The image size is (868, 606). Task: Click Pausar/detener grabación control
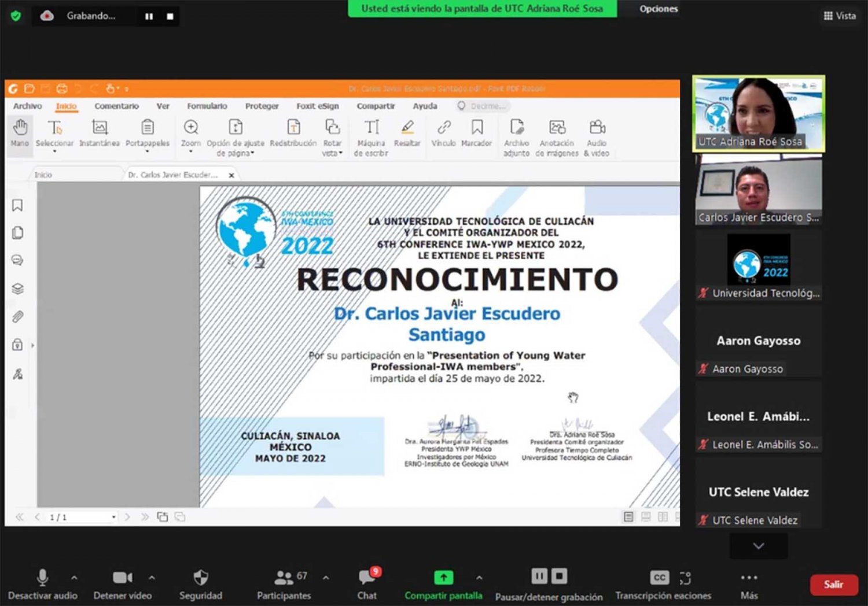click(x=549, y=584)
